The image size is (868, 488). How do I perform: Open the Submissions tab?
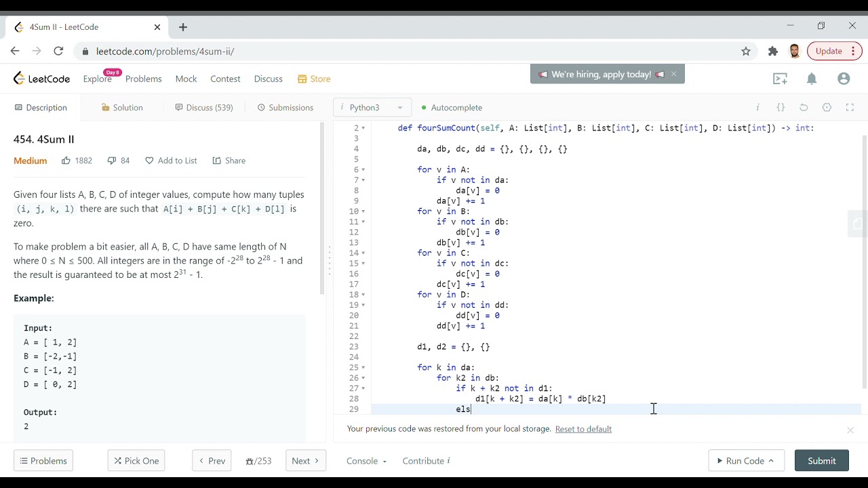pyautogui.click(x=285, y=107)
